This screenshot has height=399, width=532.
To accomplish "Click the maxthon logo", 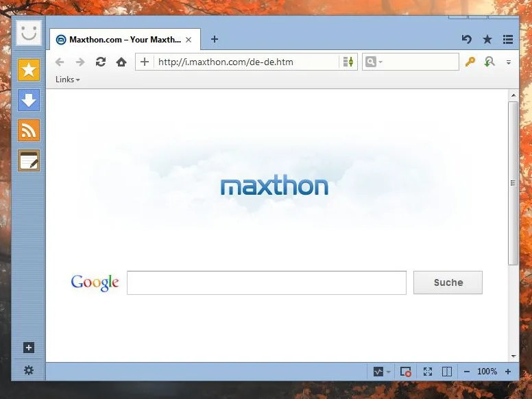I will (x=274, y=185).
